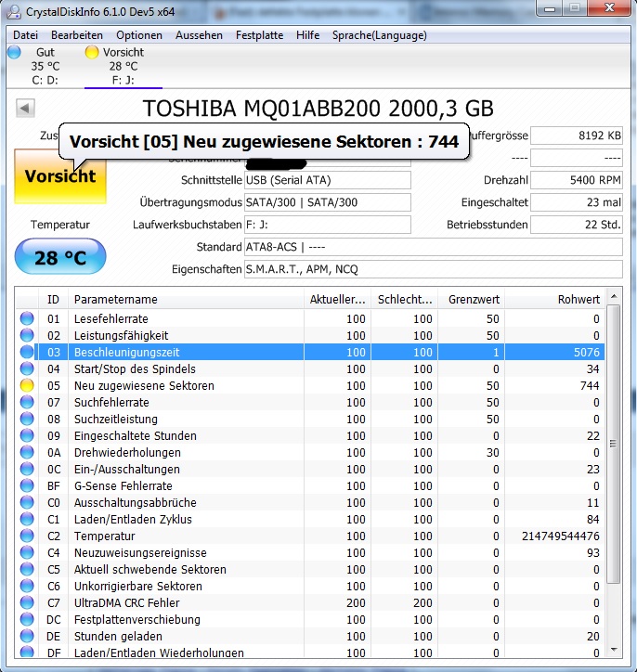The height and width of the screenshot is (672, 637).
Task: Select the Neuzuweisungsereignisse parameter name
Action: coord(140,553)
